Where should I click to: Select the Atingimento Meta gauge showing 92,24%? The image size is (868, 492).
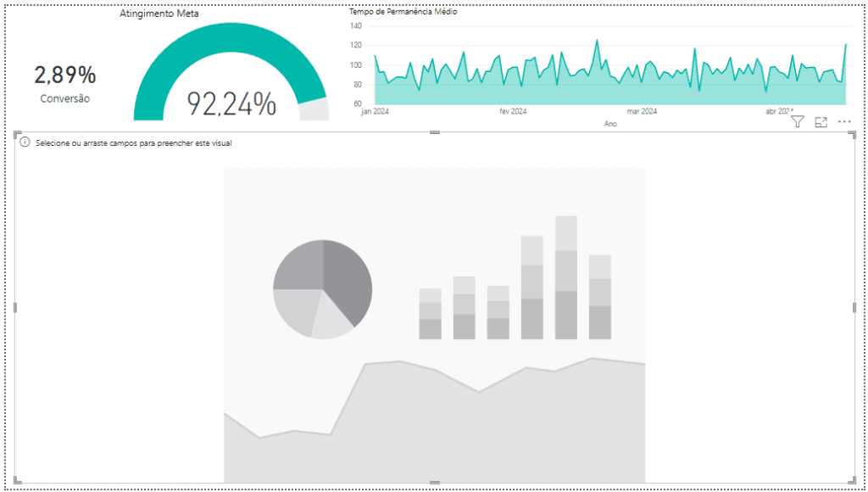231,71
